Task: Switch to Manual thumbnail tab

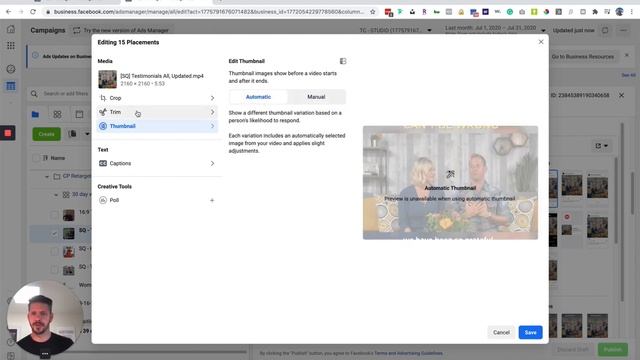Action: [x=316, y=97]
